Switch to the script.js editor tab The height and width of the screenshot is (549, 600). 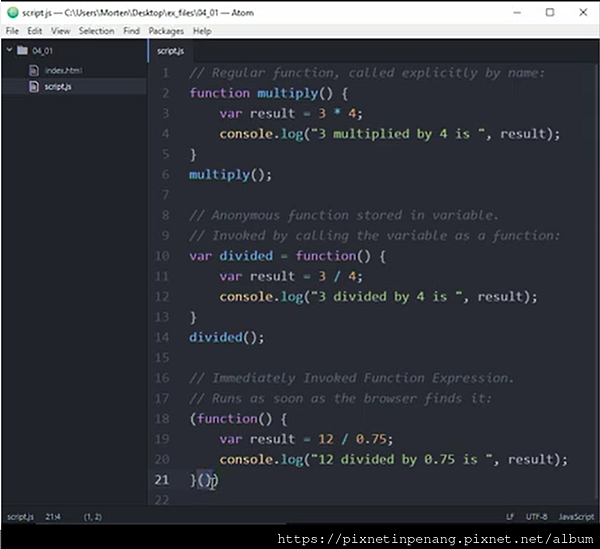(x=171, y=51)
